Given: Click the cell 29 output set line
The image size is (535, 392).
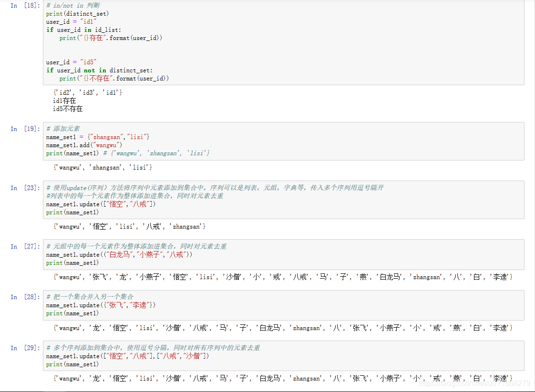Looking at the screenshot, I should 282,378.
